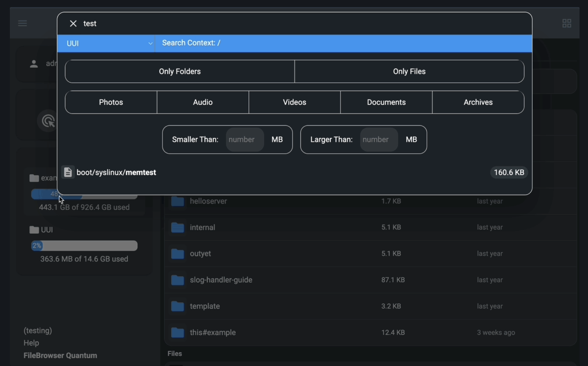Focus the Smaller Than number field
The height and width of the screenshot is (366, 588).
pyautogui.click(x=245, y=140)
